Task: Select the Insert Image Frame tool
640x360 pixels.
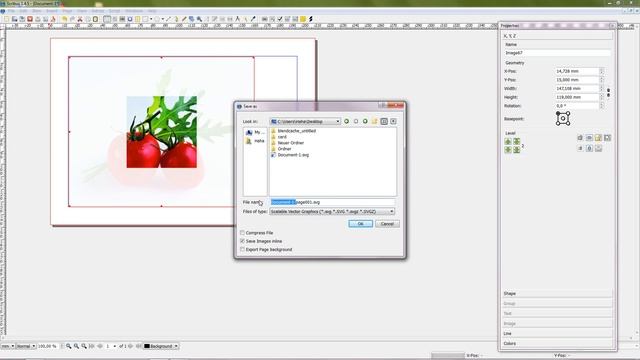Action: click(122, 19)
